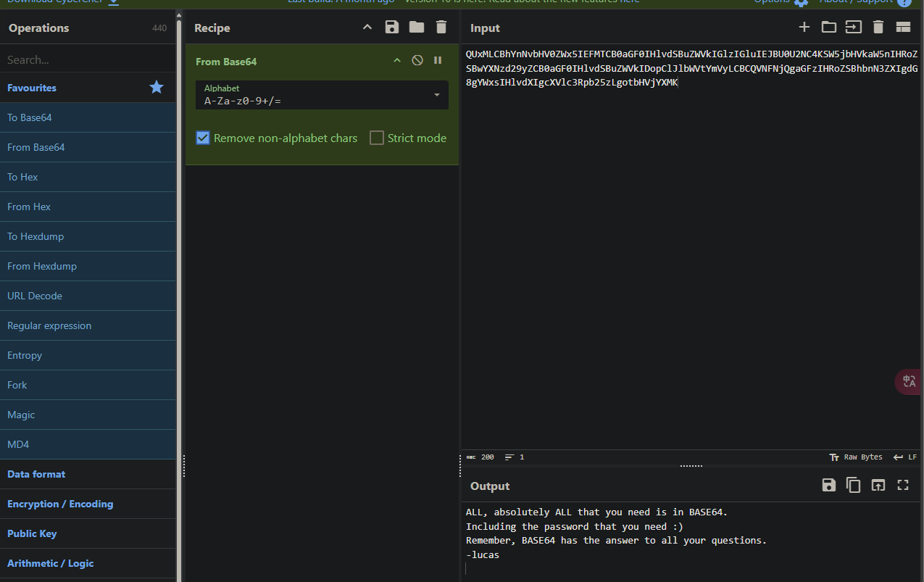Select the Magic operation

click(x=21, y=415)
